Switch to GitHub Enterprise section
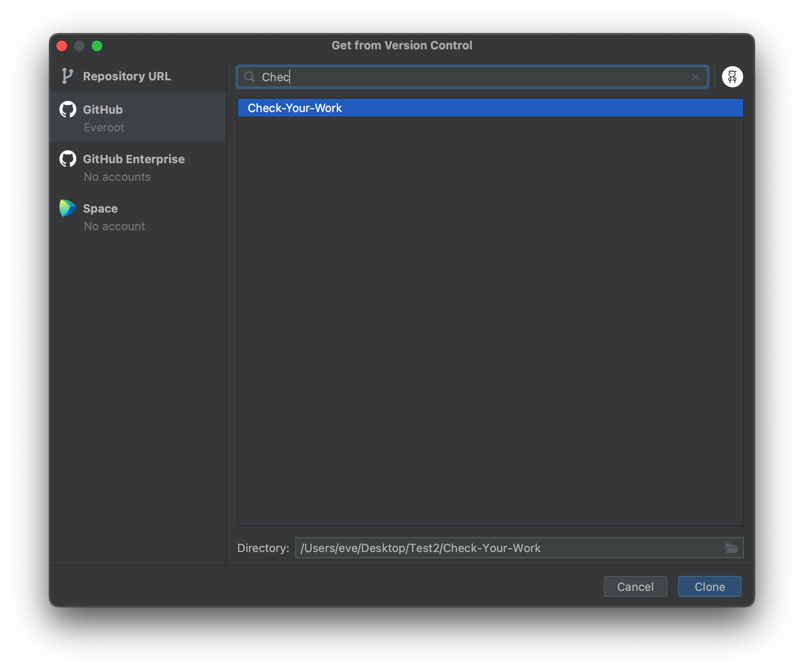The width and height of the screenshot is (804, 672). (138, 167)
